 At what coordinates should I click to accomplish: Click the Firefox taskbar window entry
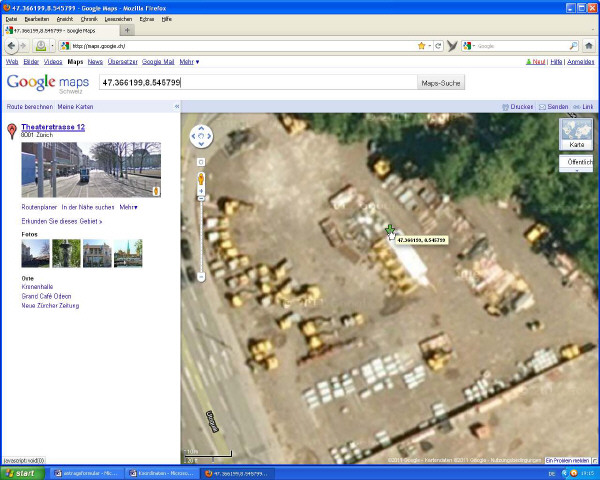238,473
